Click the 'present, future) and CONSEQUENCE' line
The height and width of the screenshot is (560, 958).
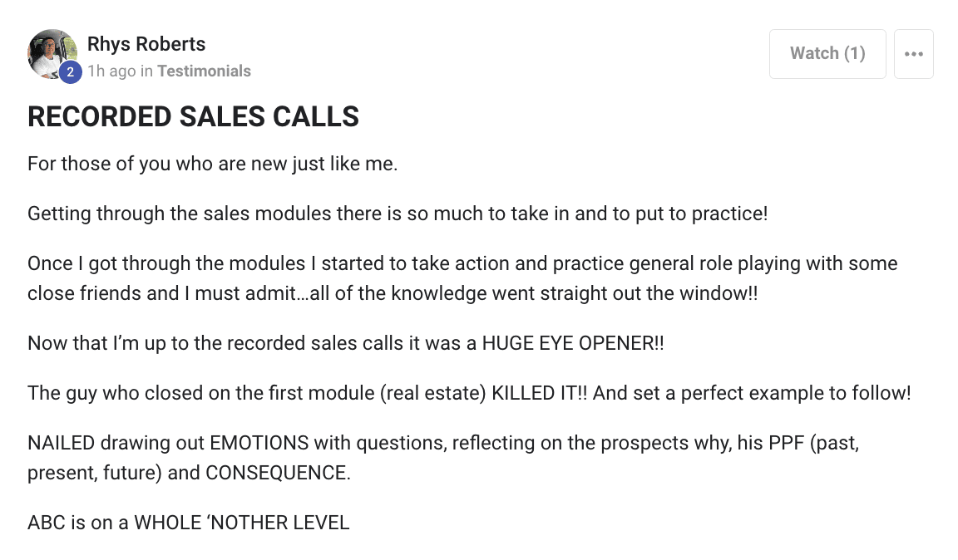click(x=190, y=473)
